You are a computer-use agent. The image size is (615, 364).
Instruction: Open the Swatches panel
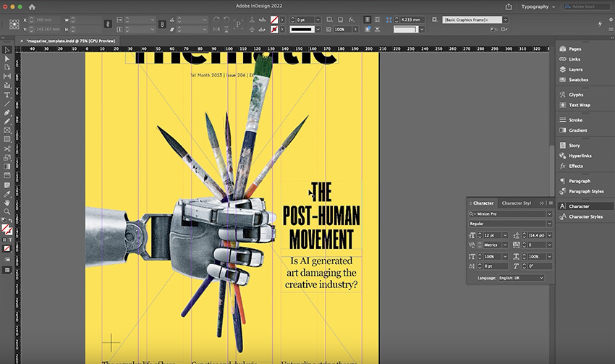pyautogui.click(x=578, y=80)
